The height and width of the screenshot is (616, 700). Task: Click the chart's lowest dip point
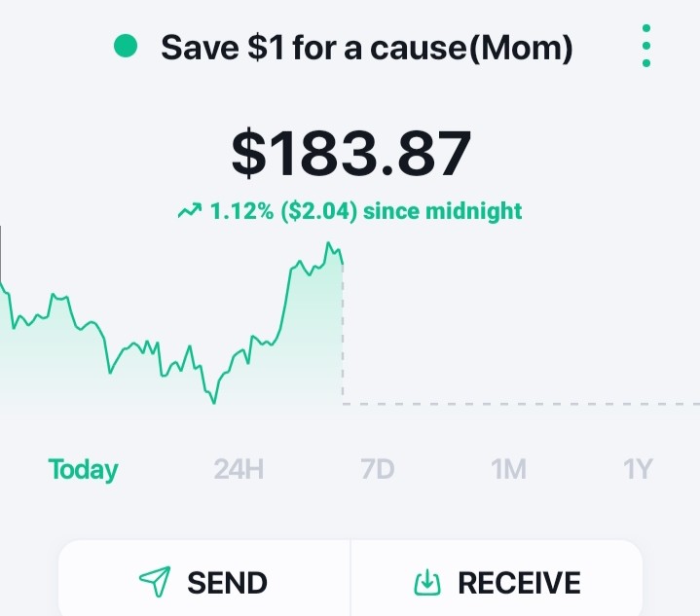[214, 402]
